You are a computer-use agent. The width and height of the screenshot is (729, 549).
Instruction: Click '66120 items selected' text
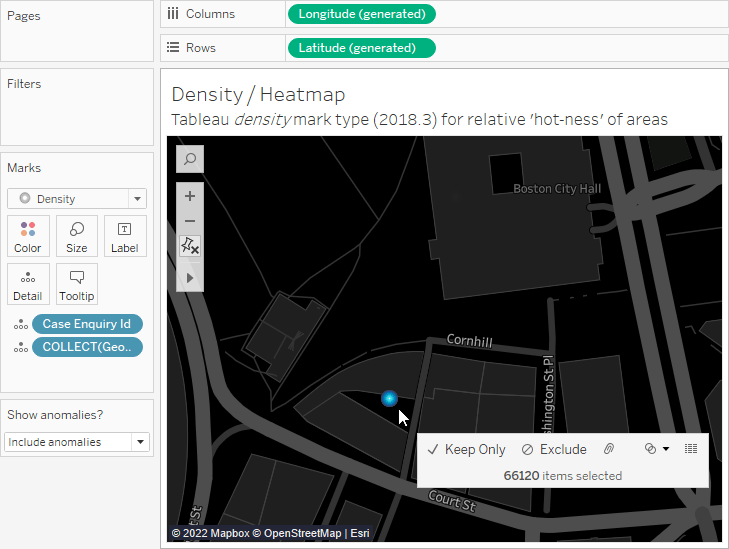coord(563,476)
